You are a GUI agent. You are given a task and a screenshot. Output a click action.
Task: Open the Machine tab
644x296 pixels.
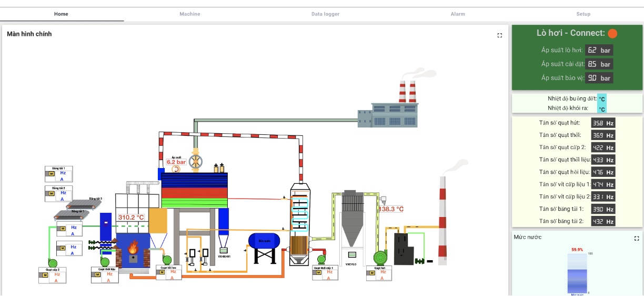click(189, 14)
